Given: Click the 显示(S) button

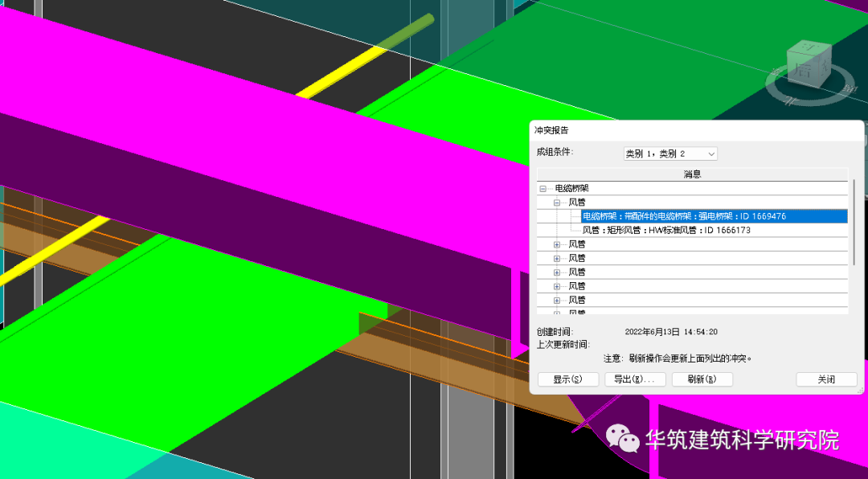Looking at the screenshot, I should pos(568,379).
